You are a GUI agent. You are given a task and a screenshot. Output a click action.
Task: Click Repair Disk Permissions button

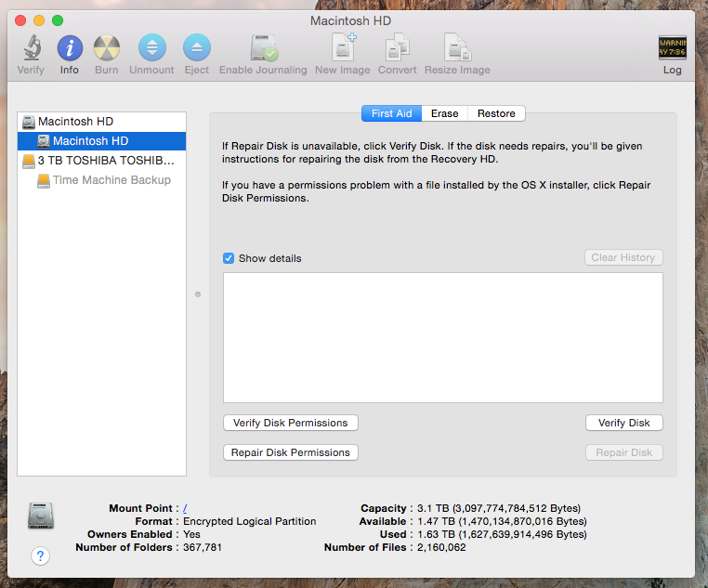(x=290, y=452)
